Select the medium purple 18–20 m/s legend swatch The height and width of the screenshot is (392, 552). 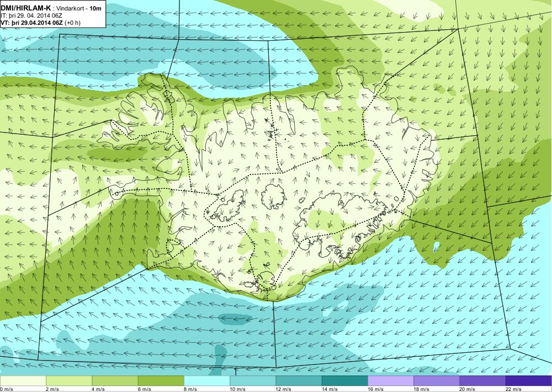coord(437,381)
